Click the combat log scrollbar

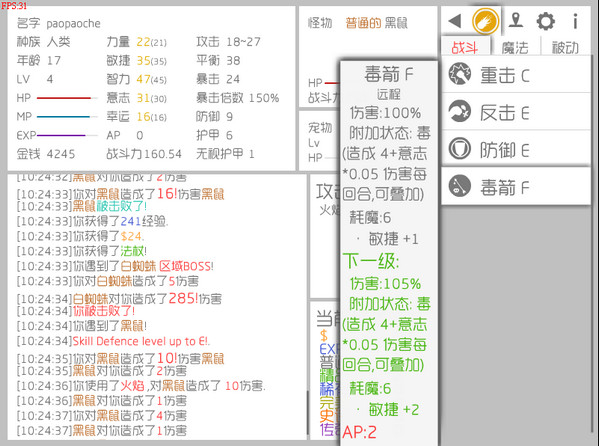click(308, 413)
